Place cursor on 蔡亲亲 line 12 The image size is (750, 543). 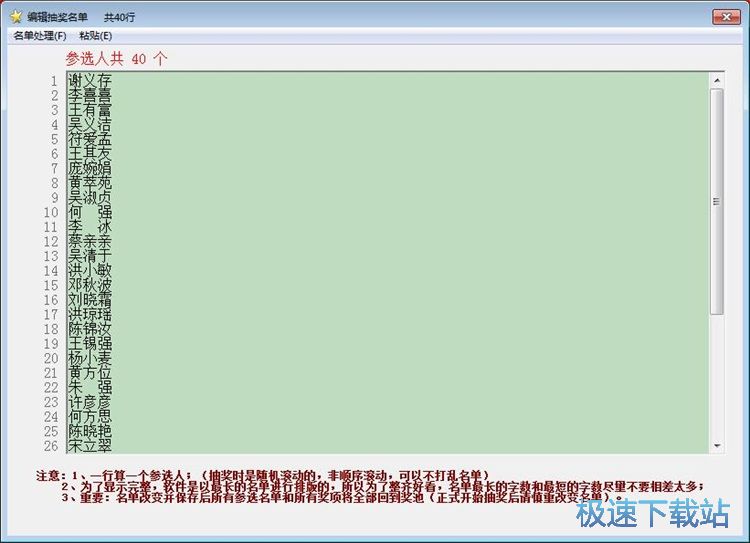click(90, 241)
